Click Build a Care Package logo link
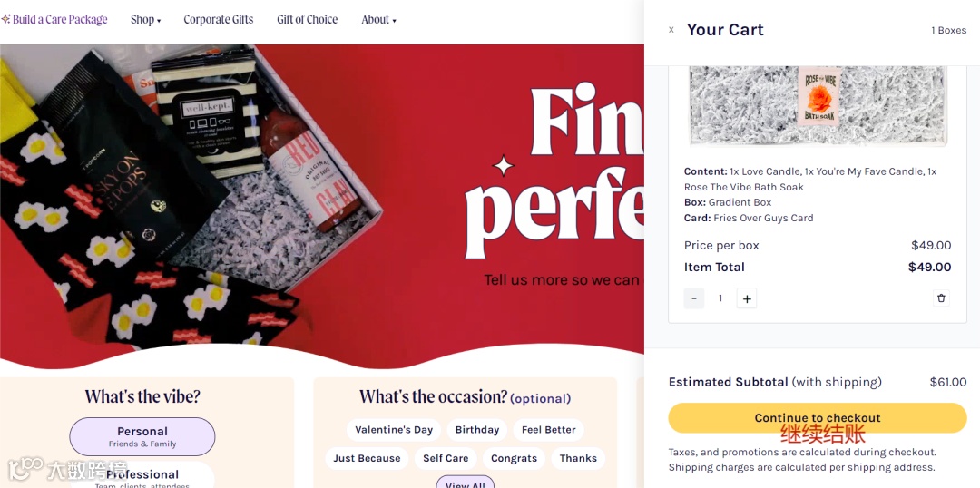Viewport: 980px width, 488px height. coord(55,20)
